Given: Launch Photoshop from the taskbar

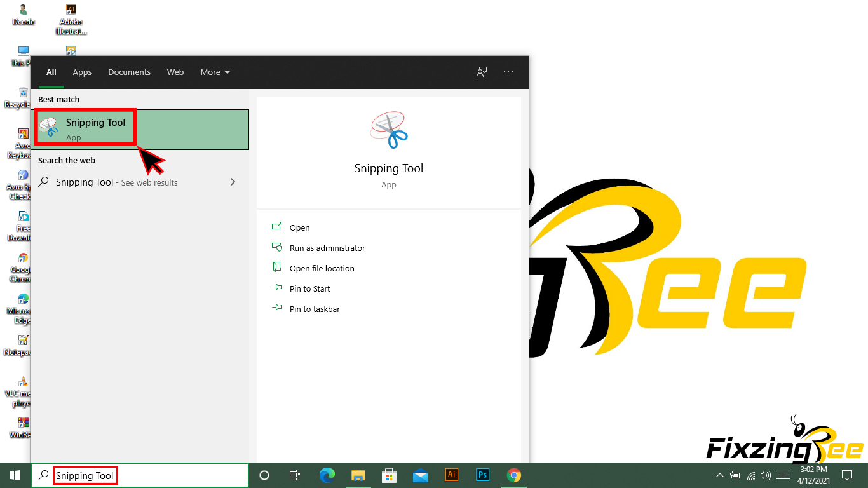Looking at the screenshot, I should click(483, 475).
